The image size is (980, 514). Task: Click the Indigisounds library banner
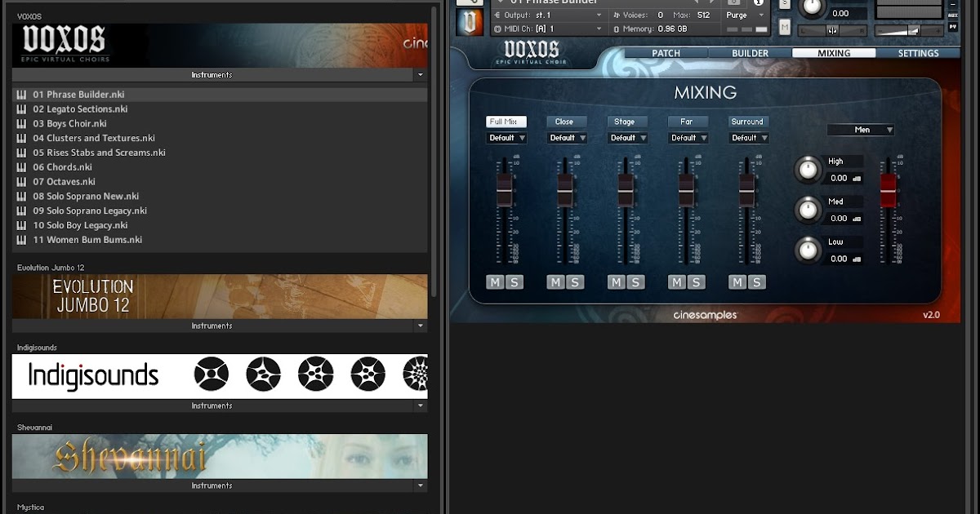[220, 376]
